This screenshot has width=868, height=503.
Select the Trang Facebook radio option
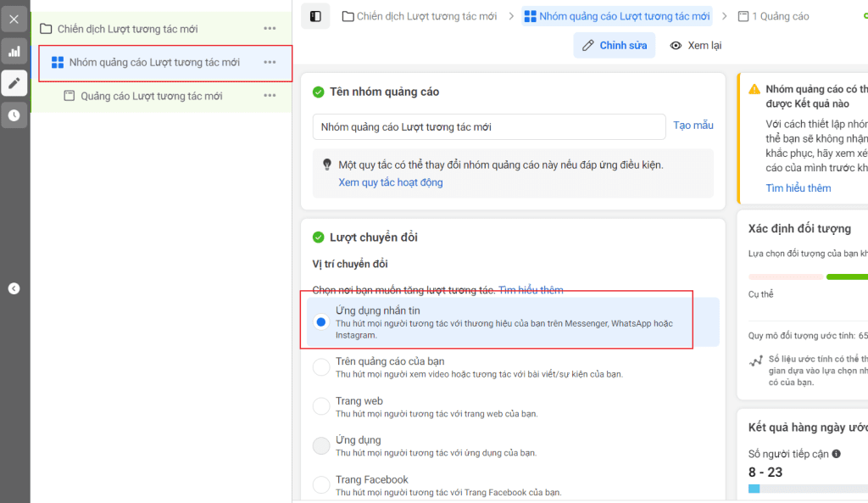click(321, 485)
